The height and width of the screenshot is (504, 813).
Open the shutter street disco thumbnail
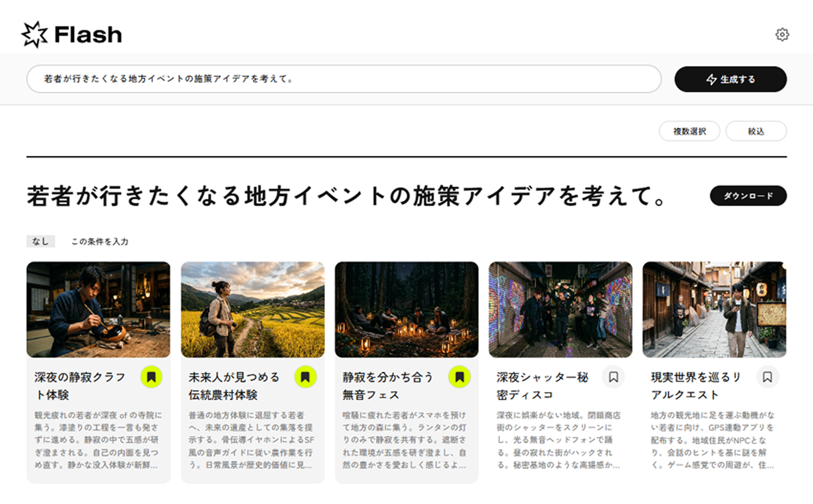coord(560,309)
